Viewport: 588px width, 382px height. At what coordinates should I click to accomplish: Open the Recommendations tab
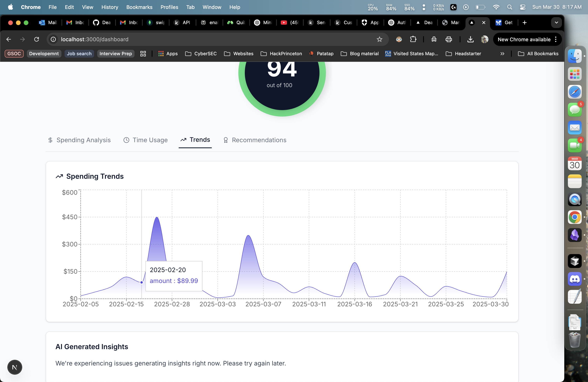click(x=255, y=140)
